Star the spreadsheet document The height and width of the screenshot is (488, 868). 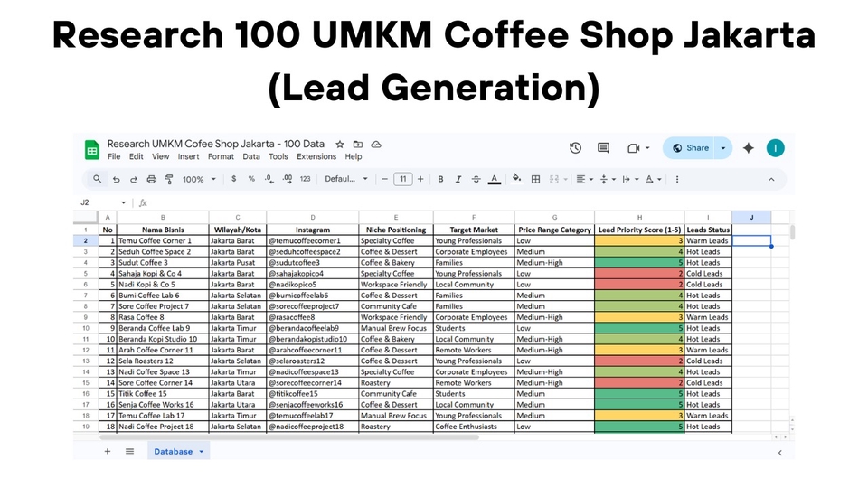pos(340,145)
